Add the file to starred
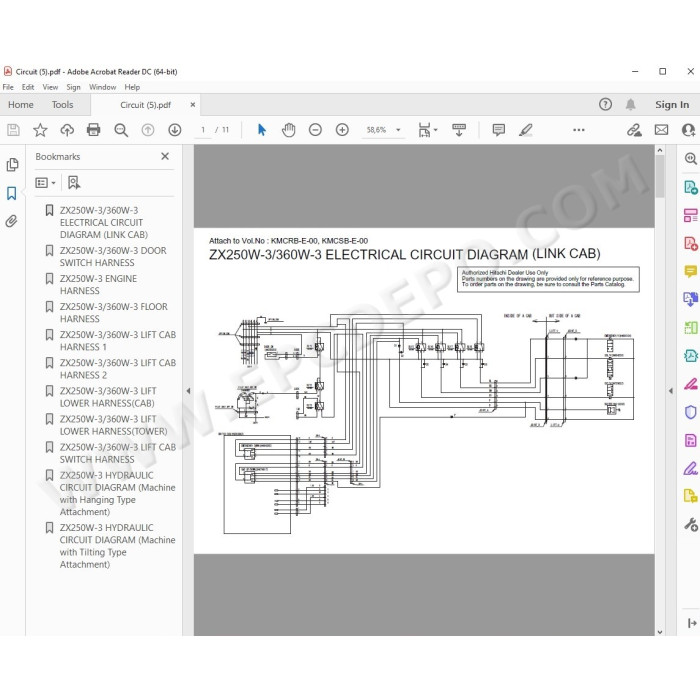The width and height of the screenshot is (700, 700). point(40,130)
